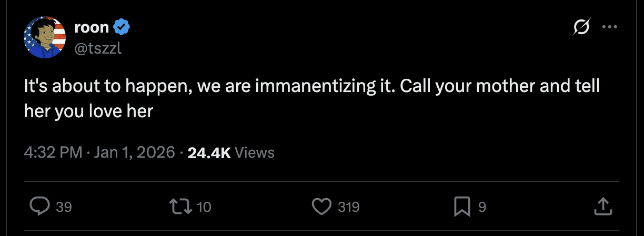Open the three-dot More options menu
Screen dimensions: 644x236
[609, 28]
